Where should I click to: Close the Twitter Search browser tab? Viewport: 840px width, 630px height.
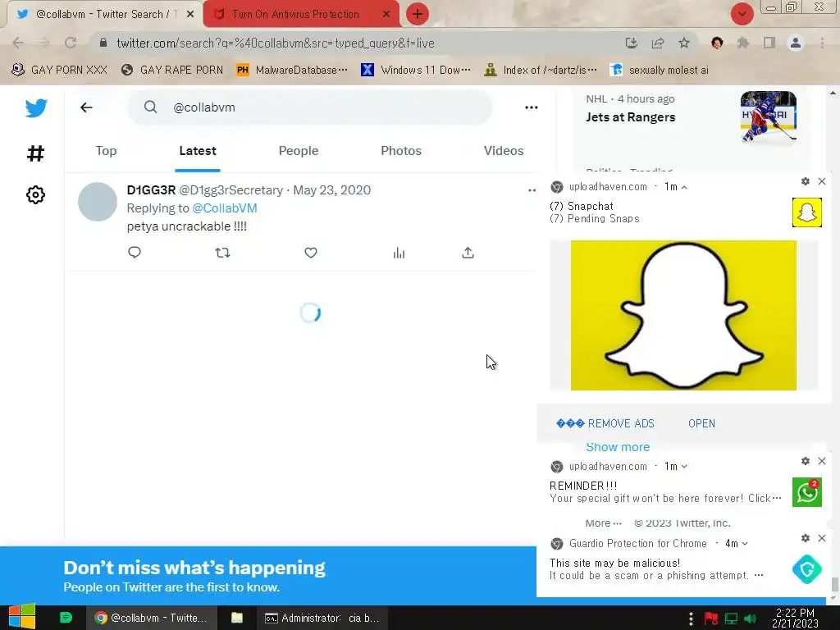(190, 15)
